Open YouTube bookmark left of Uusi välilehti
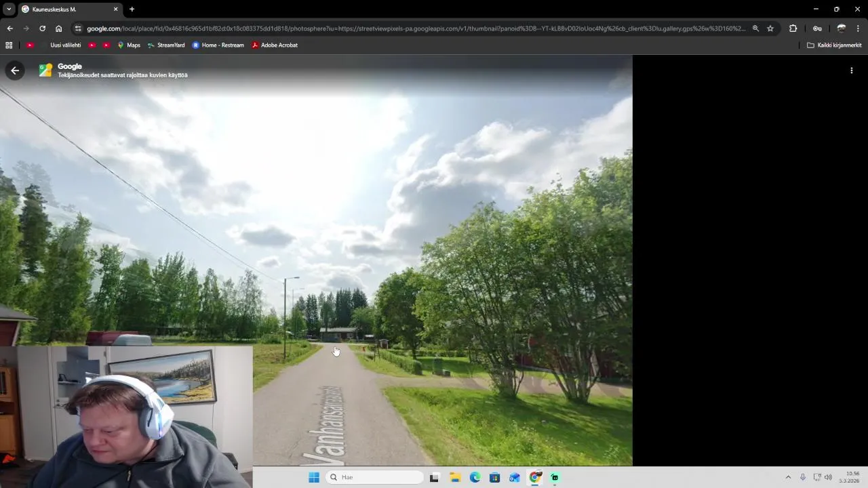Viewport: 868px width, 488px height. 30,45
